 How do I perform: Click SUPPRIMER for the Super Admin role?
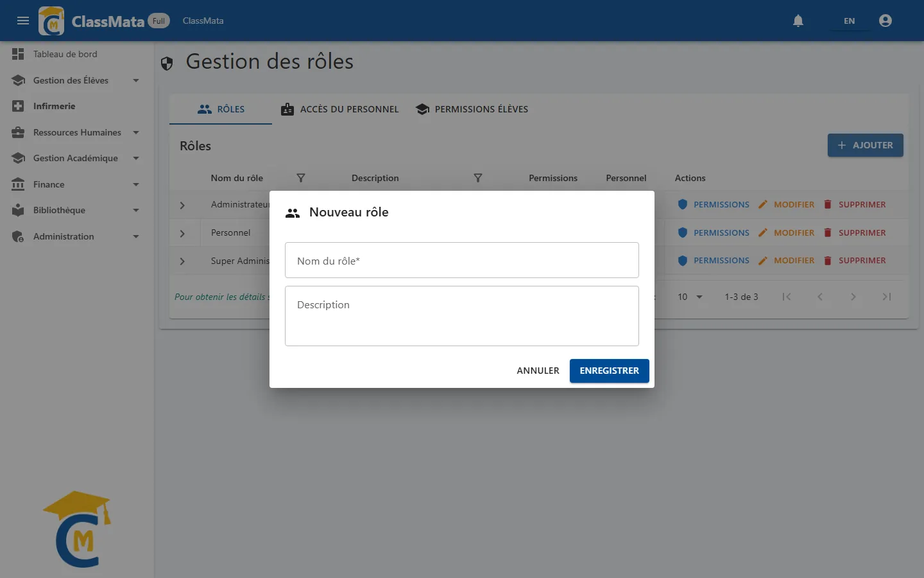coord(855,260)
